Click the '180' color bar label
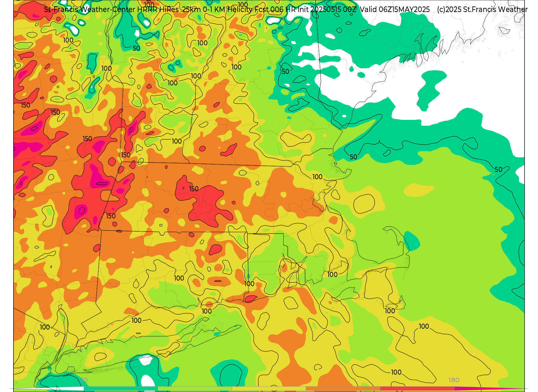The height and width of the screenshot is (392, 538). click(454, 380)
